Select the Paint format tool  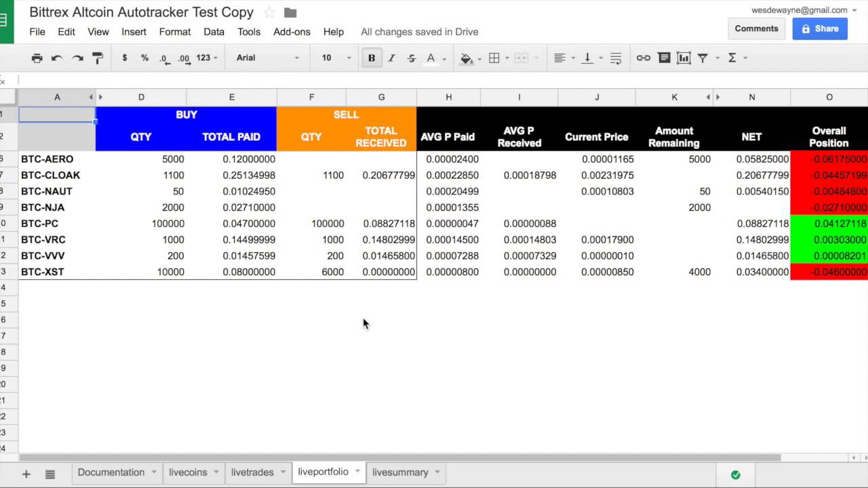tap(98, 58)
